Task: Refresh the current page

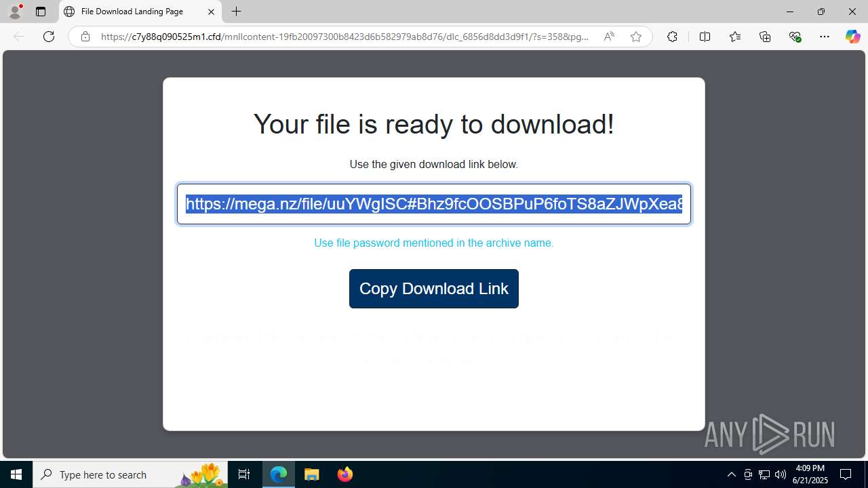Action: [49, 37]
